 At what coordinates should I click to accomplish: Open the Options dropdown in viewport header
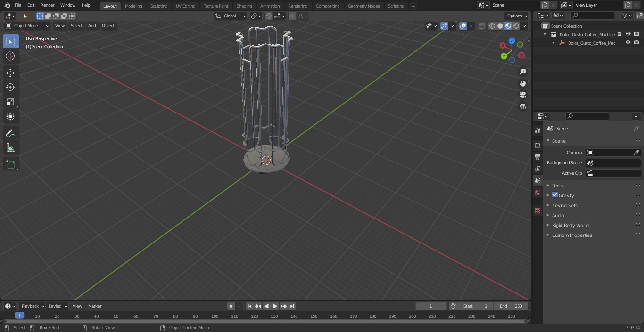tap(517, 16)
